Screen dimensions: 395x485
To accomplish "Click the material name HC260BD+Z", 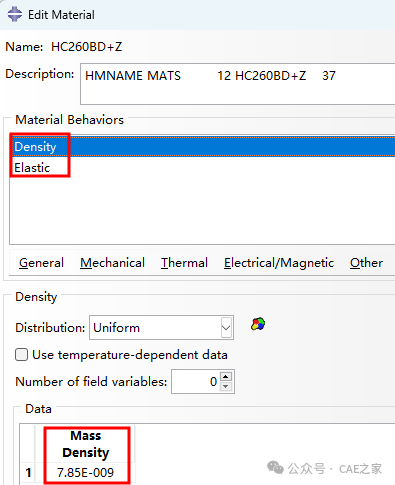I will [x=87, y=47].
